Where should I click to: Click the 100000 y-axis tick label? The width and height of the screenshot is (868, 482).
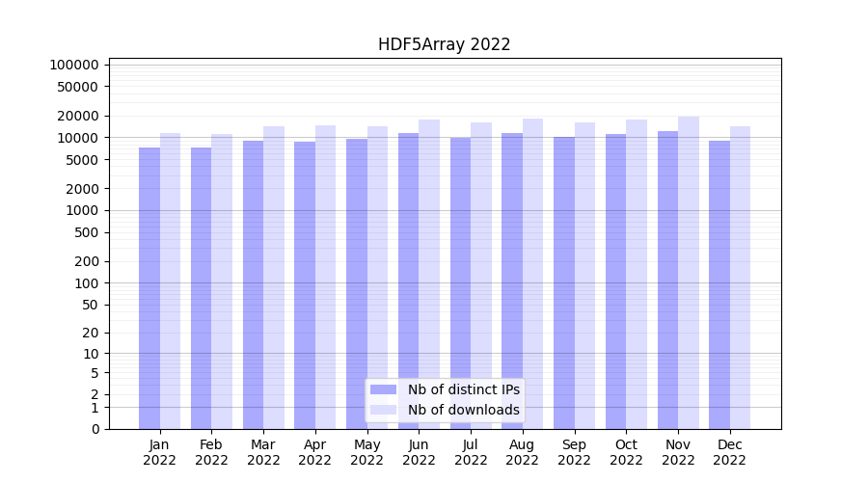coord(74,65)
